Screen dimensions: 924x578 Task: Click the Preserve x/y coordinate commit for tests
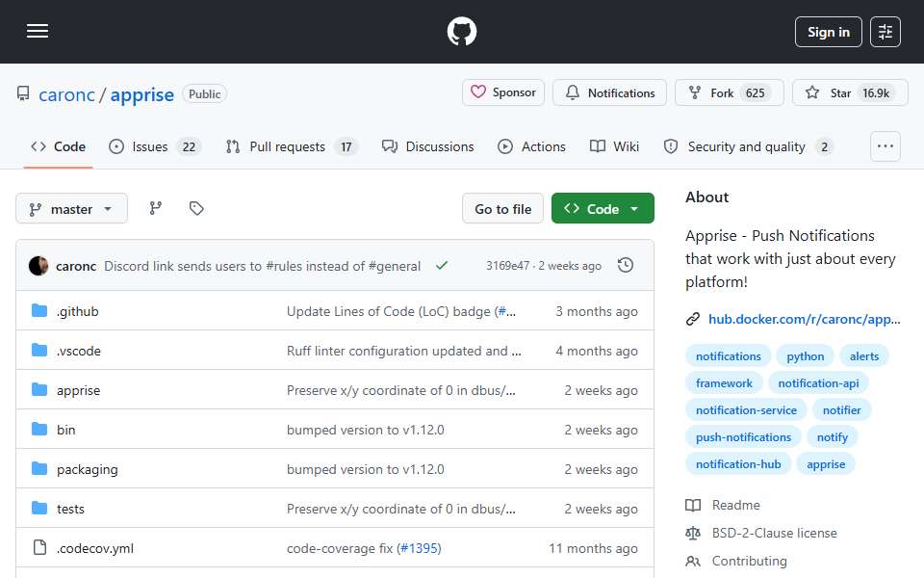400,509
